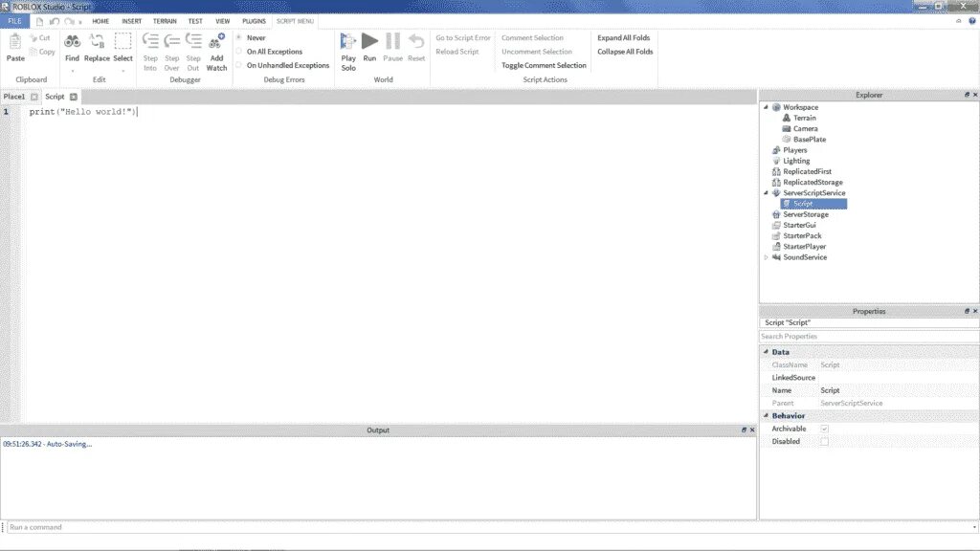
Task: Close the Output panel
Action: (x=752, y=430)
